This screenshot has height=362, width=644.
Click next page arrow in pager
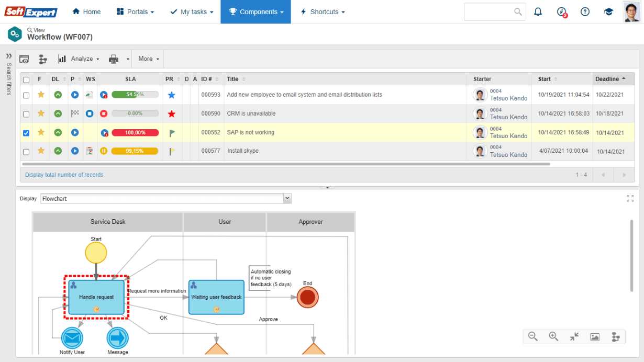click(x=624, y=175)
